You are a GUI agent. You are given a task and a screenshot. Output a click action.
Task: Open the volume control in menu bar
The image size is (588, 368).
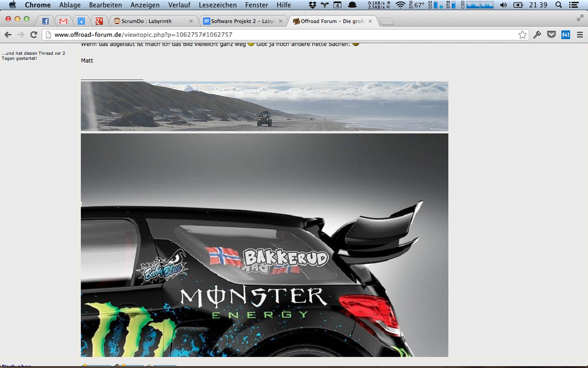point(503,5)
